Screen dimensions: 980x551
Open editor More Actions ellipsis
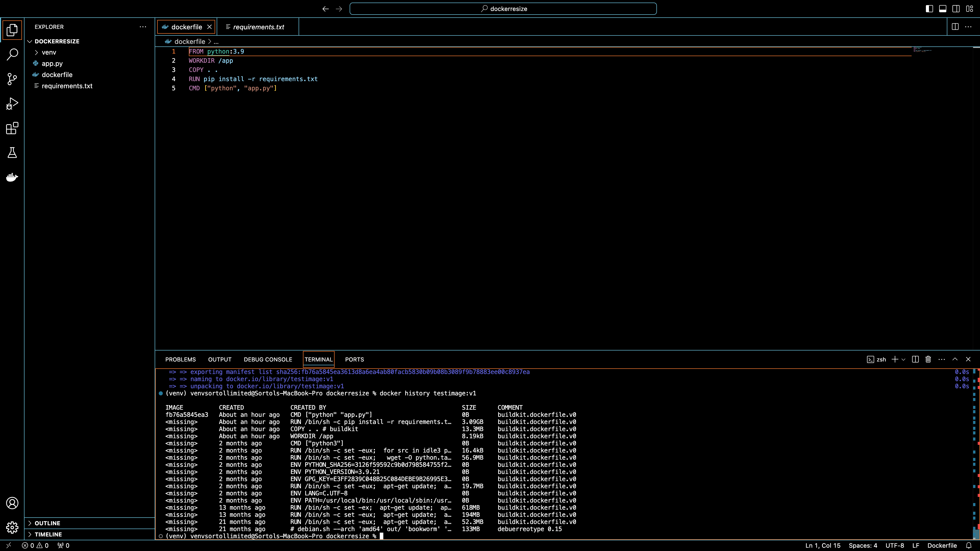pos(968,27)
